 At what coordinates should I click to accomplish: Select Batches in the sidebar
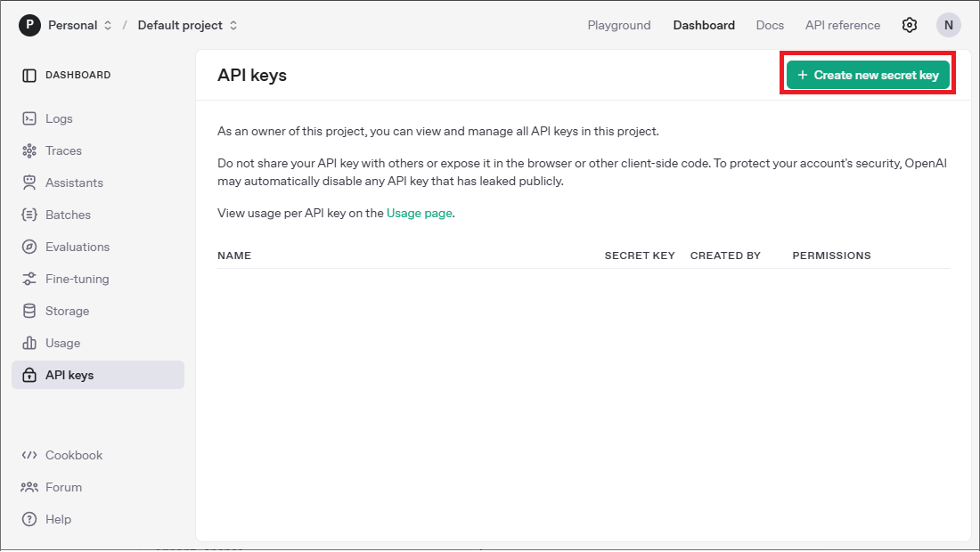68,215
